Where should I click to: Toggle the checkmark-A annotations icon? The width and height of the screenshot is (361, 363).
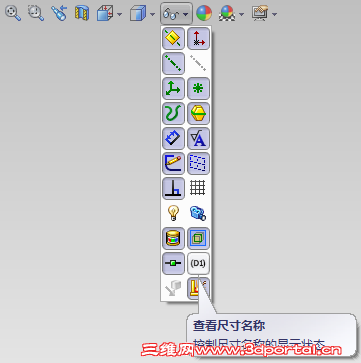point(199,138)
